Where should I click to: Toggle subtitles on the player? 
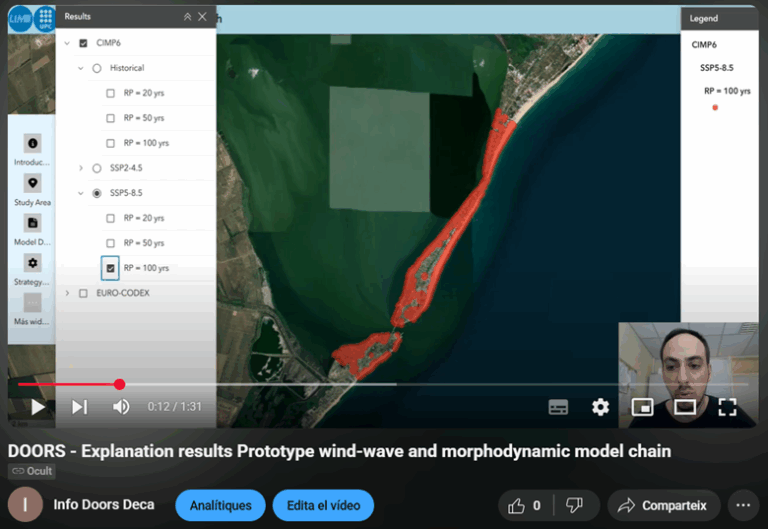(558, 407)
